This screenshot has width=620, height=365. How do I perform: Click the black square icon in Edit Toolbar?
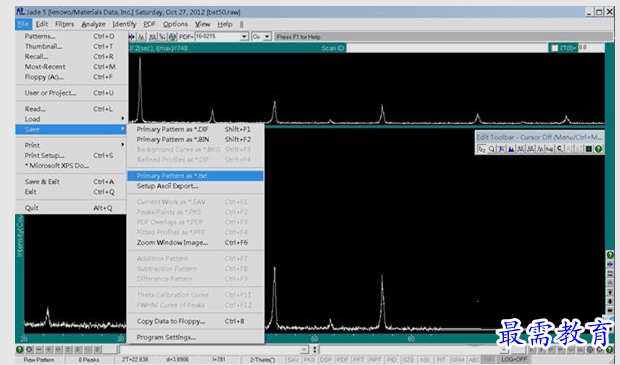coord(588,149)
